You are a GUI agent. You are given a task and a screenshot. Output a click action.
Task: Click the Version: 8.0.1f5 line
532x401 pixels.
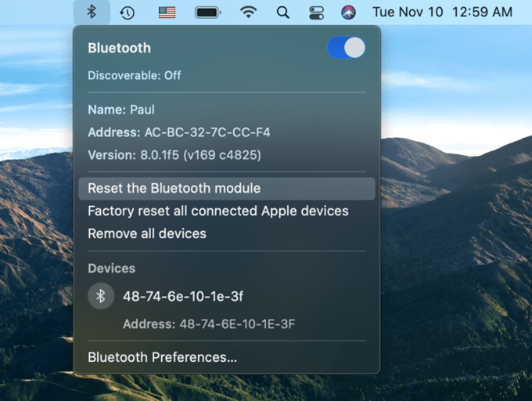coord(174,155)
